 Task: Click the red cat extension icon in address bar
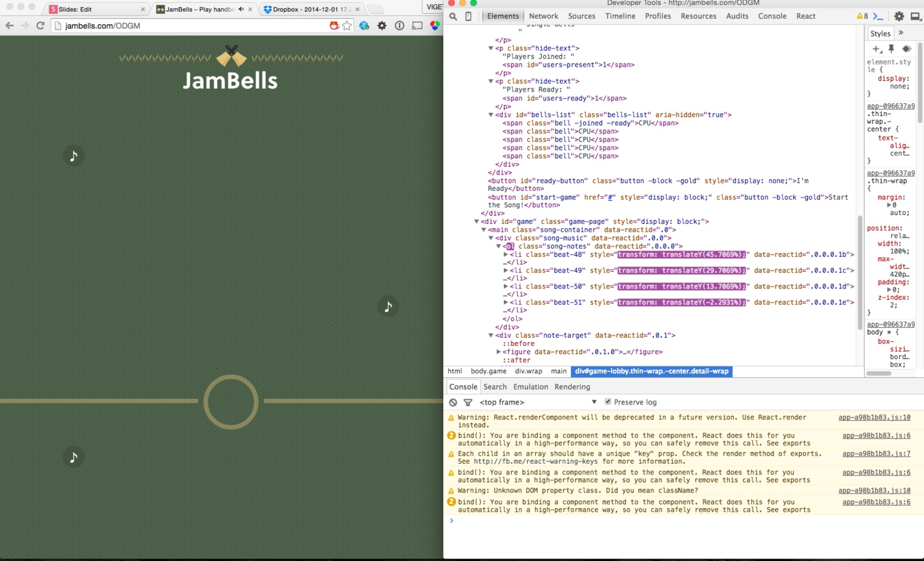click(x=334, y=26)
